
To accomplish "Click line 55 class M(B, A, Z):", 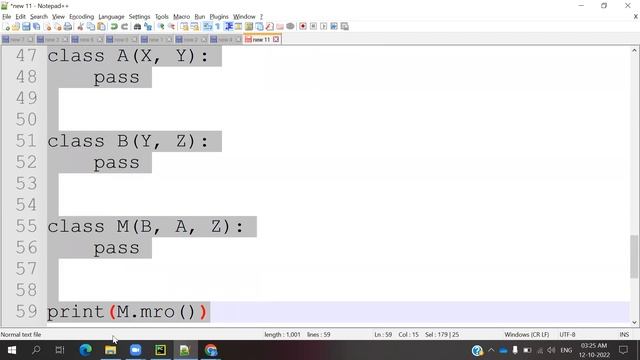I will click(145, 227).
